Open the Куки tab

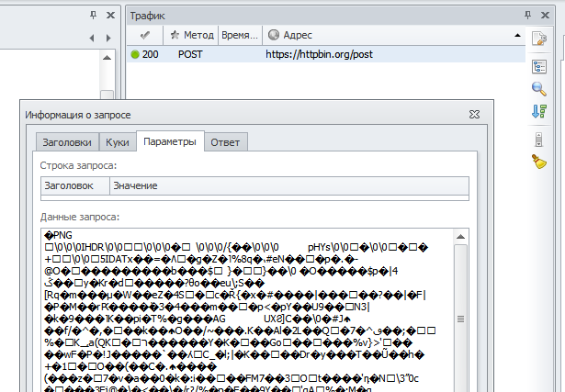118,142
